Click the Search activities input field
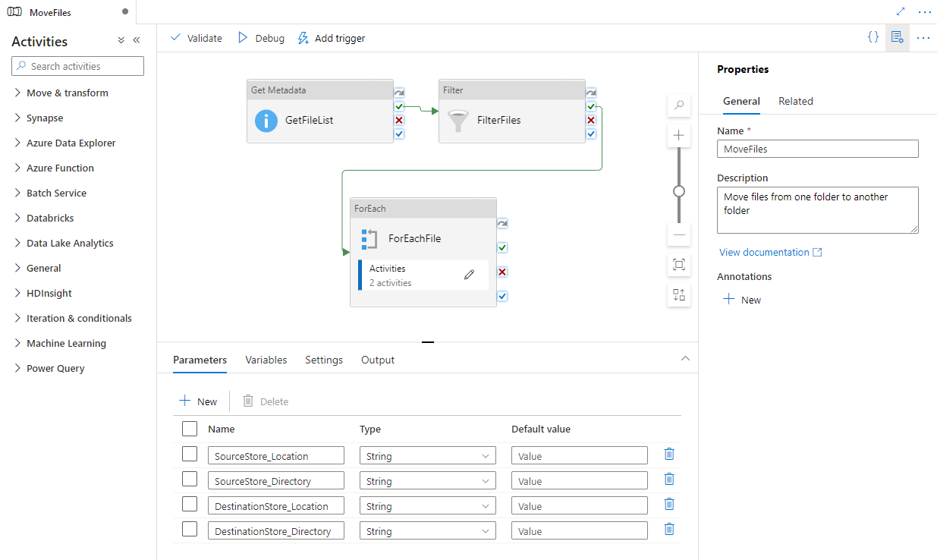The image size is (937, 560). (x=77, y=66)
